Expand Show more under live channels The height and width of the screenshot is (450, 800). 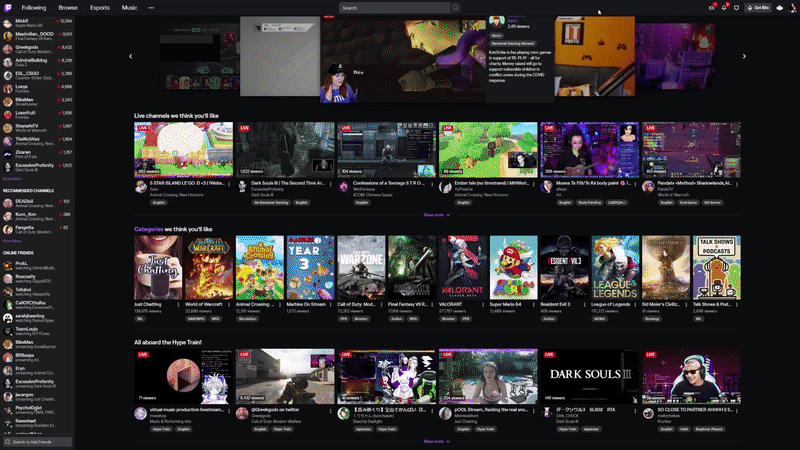(x=437, y=215)
